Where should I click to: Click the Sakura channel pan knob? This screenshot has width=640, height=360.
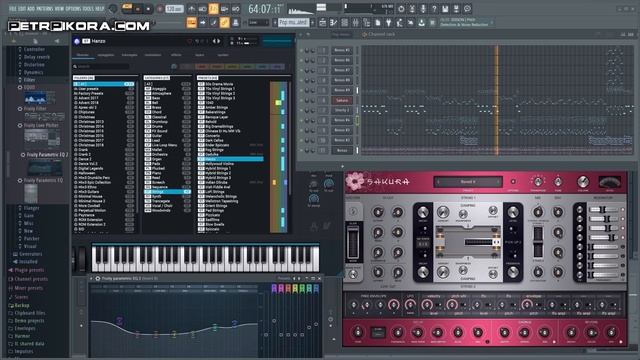[x=307, y=100]
